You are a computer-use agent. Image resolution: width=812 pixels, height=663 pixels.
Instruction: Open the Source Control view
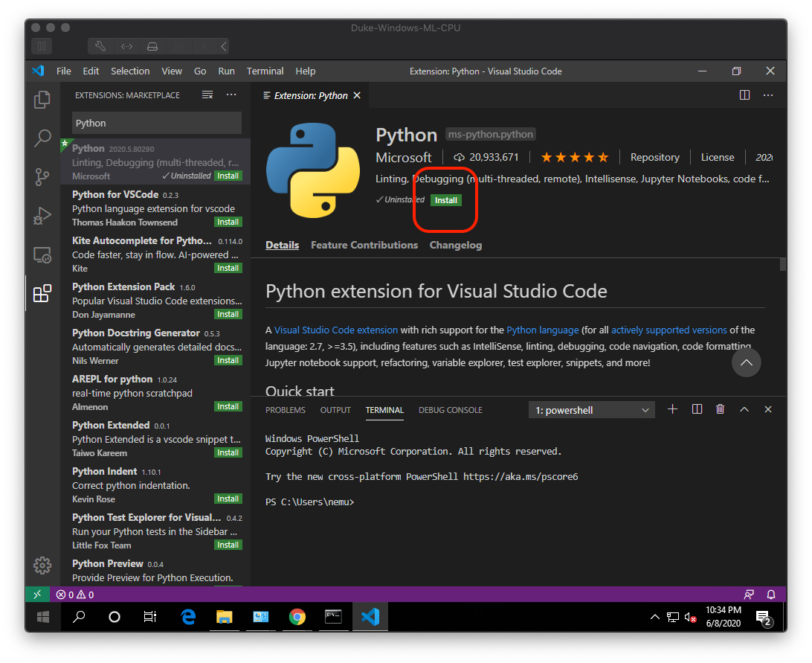point(42,176)
